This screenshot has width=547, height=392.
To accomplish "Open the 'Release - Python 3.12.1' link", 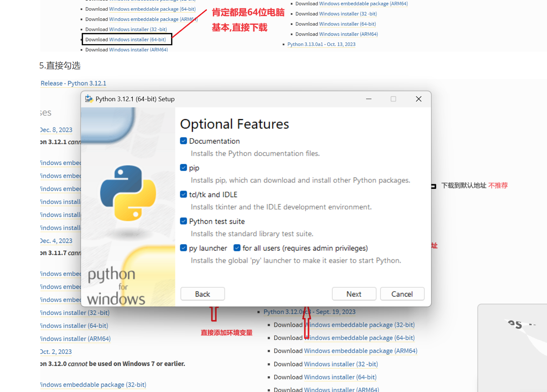I will (x=74, y=83).
